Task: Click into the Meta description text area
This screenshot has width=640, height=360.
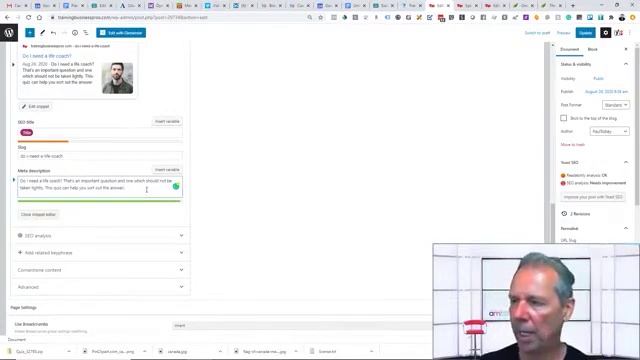Action: 100,187
